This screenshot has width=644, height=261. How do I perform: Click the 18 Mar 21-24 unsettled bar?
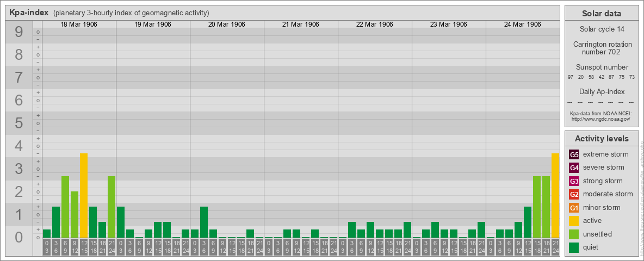coord(112,207)
